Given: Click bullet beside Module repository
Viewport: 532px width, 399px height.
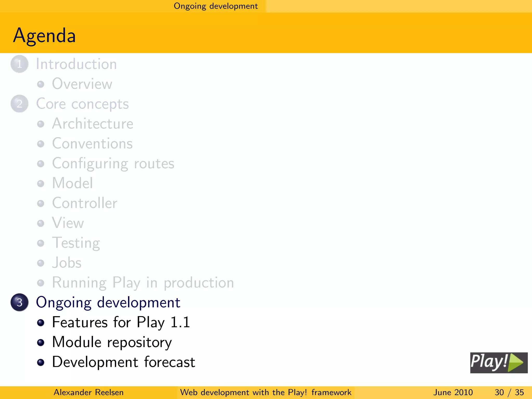Looking at the screenshot, I should coord(41,342).
